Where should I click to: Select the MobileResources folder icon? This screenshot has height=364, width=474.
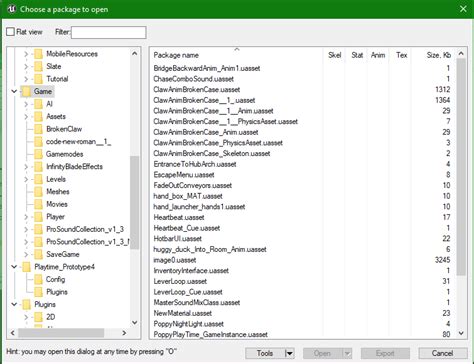(39, 54)
